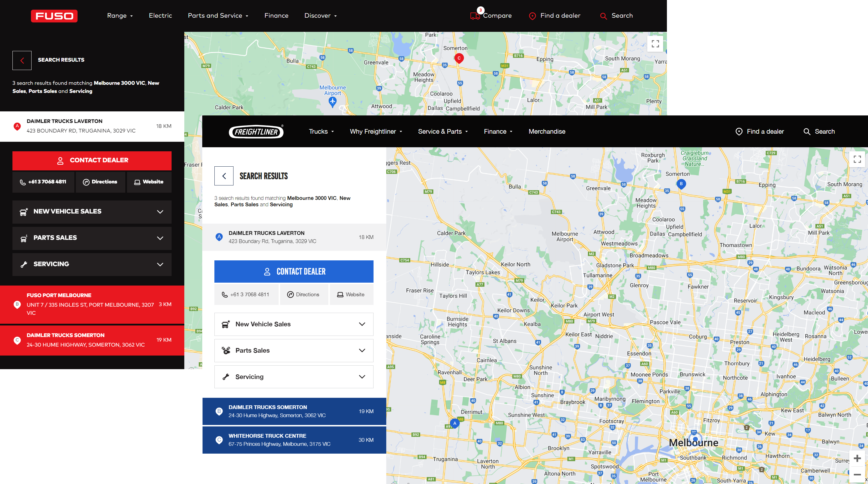
Task: Click fullscreen icon on Freightliner map
Action: 857,159
